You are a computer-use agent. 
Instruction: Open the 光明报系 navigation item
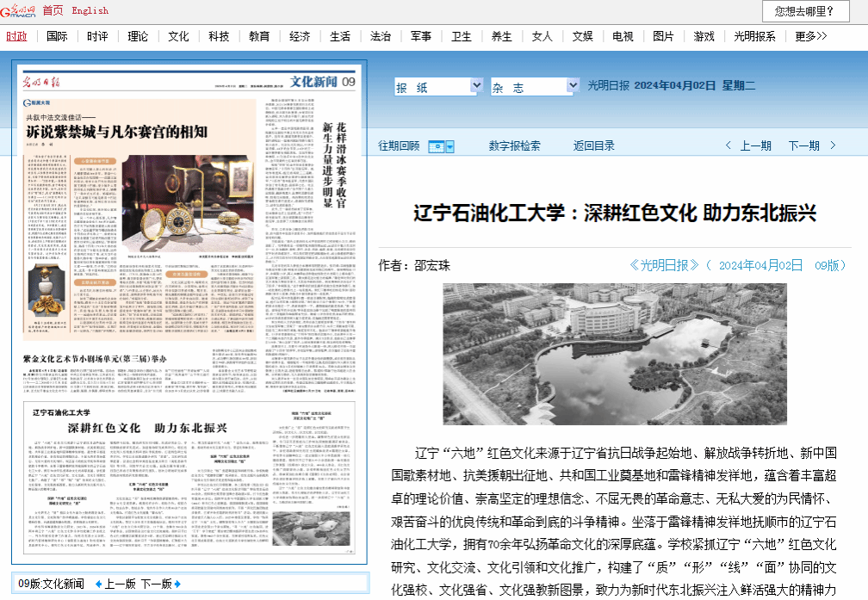pos(754,36)
